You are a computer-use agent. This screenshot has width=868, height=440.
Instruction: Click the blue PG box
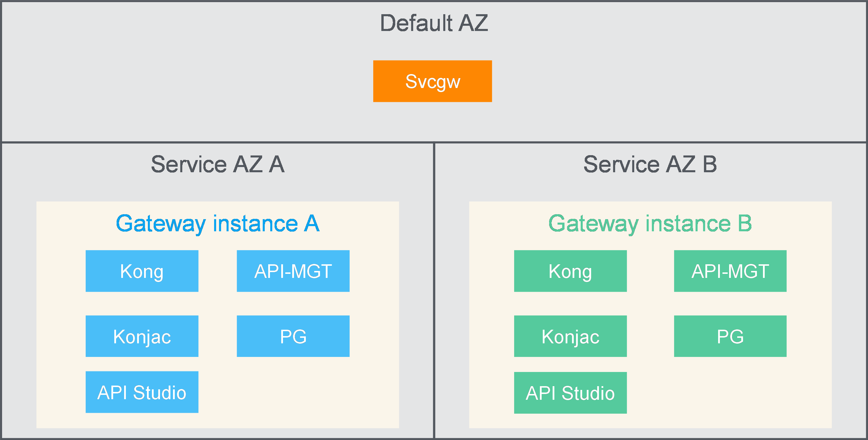tap(293, 336)
